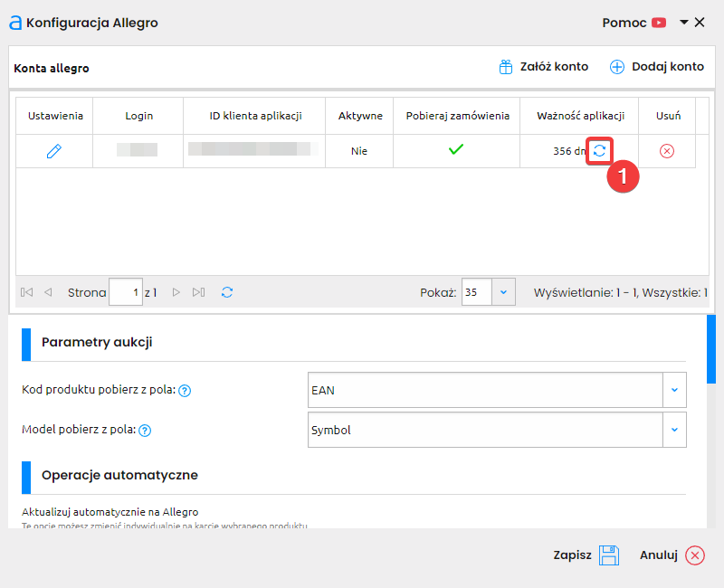Refresh the accounts table in pager

click(x=227, y=292)
